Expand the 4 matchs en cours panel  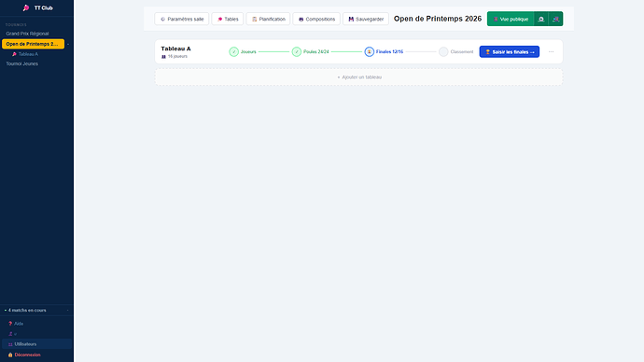pyautogui.click(x=36, y=311)
